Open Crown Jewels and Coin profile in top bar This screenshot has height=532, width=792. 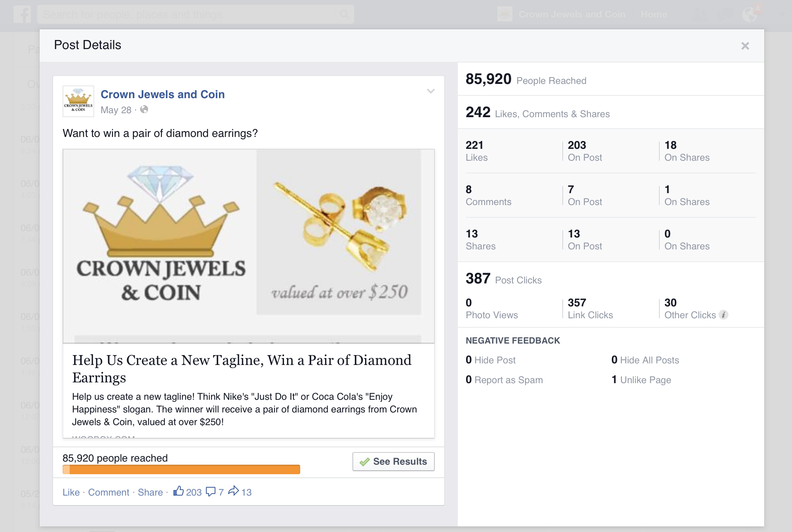coord(571,15)
